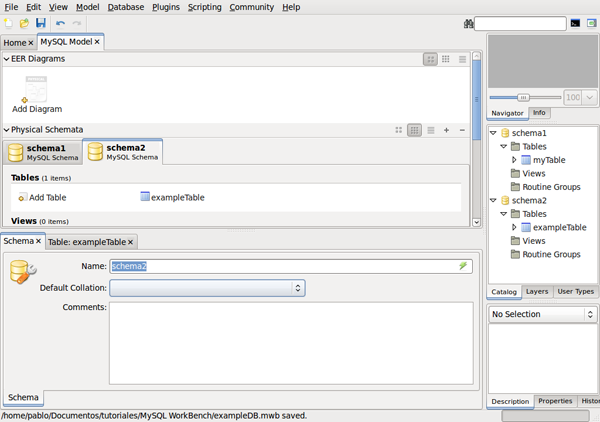
Task: Select the schema2 schema tab
Action: click(x=123, y=152)
